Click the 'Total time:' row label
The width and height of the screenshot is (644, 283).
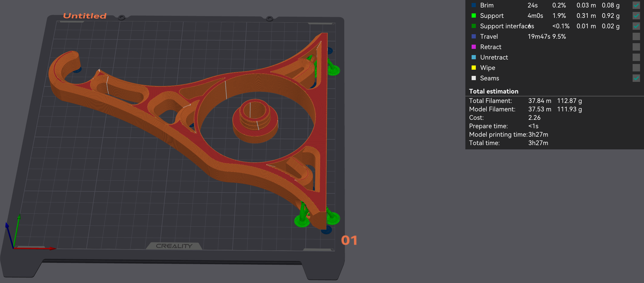pyautogui.click(x=484, y=143)
